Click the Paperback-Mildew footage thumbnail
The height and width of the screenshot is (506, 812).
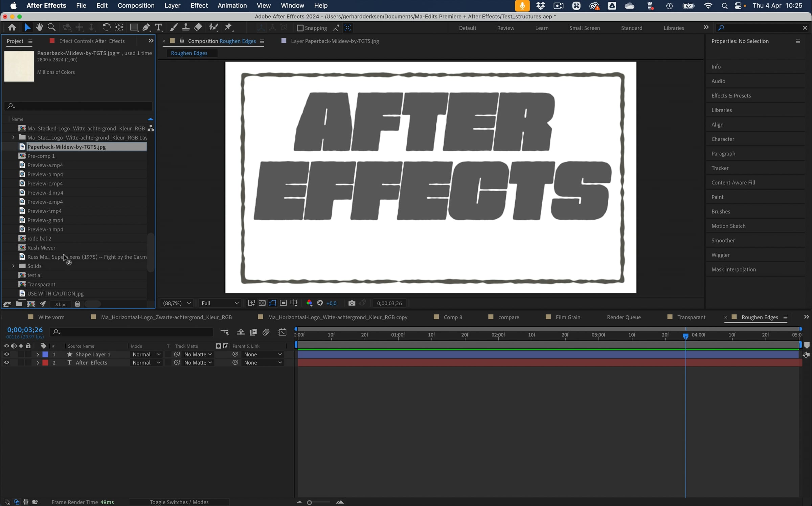tap(19, 66)
